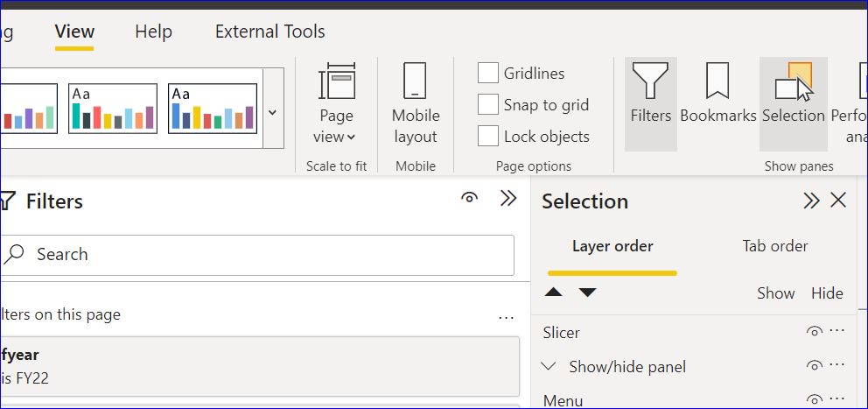
Task: Click the Filters search field
Action: coord(257,255)
